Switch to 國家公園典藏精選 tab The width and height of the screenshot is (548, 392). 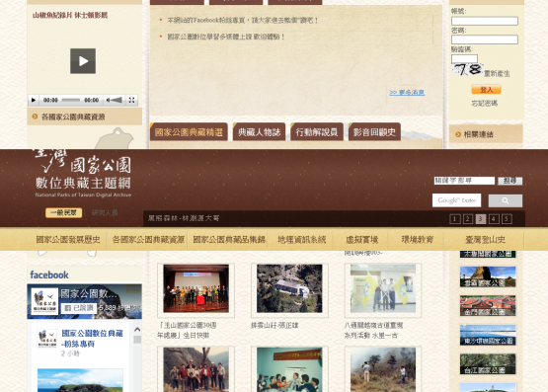pyautogui.click(x=189, y=132)
